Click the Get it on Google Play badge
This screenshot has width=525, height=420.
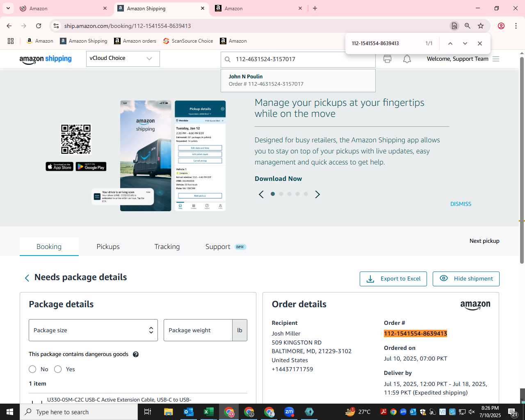coord(91,167)
